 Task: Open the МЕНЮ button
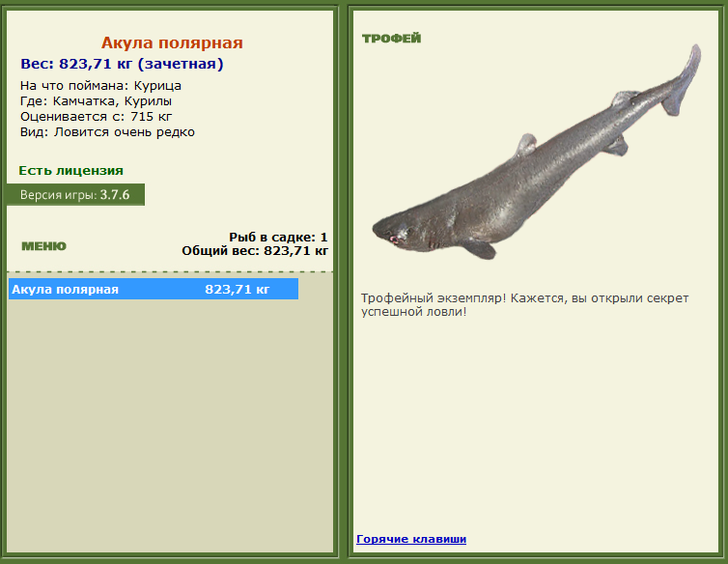[x=44, y=245]
